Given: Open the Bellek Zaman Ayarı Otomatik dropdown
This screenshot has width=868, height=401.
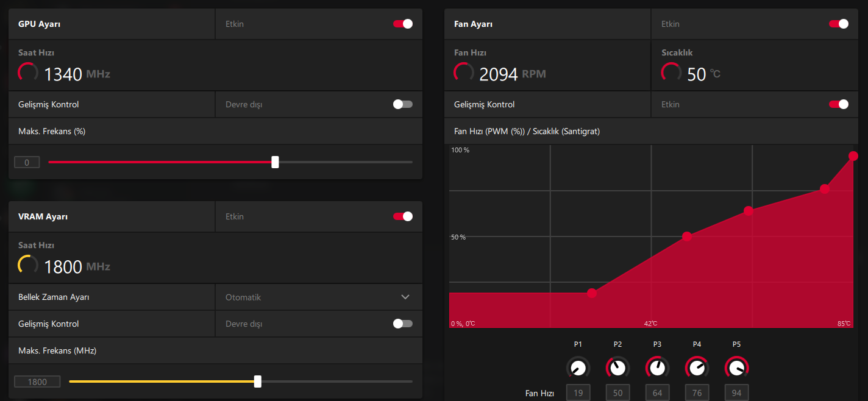Looking at the screenshot, I should coord(319,297).
